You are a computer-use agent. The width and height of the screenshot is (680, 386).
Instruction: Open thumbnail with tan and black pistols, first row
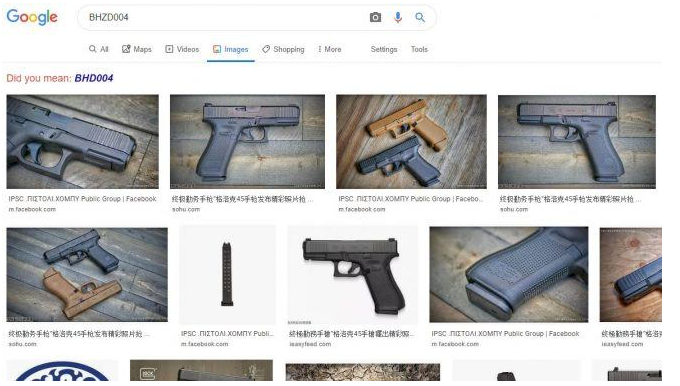pos(411,141)
